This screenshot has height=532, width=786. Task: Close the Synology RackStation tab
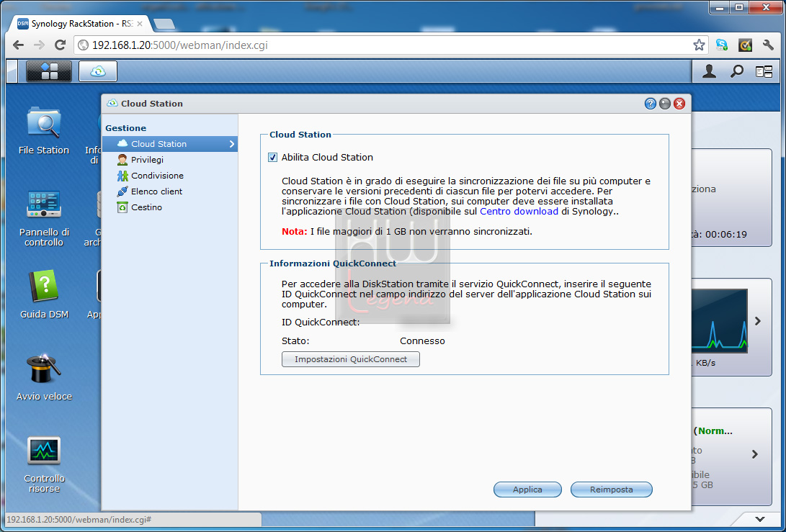point(140,24)
